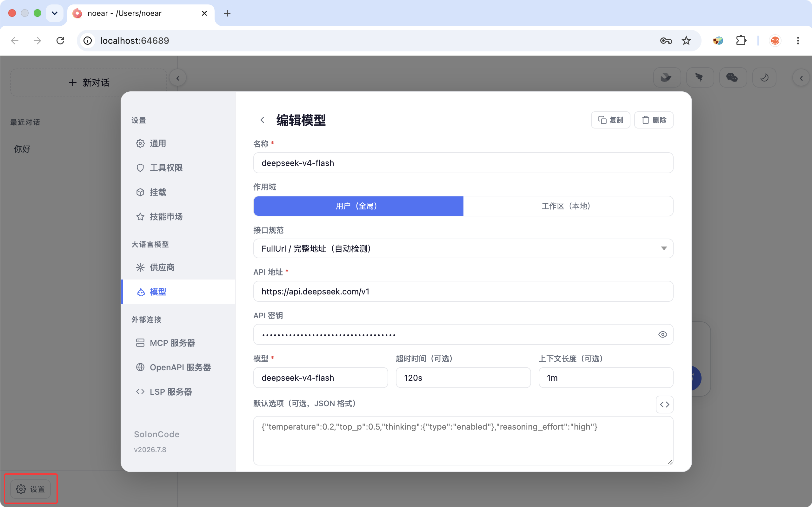Go back in browser history
812x507 pixels.
[x=15, y=41]
